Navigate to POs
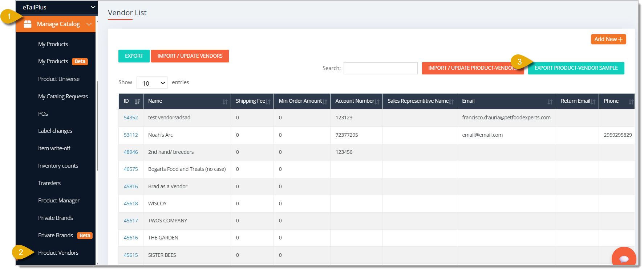Screen dimensions: 644x271 [43, 114]
